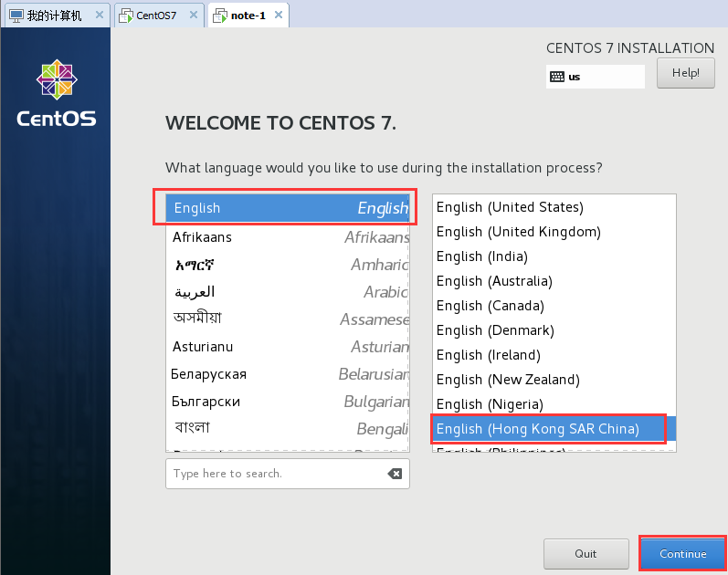Choose English (Hong Kong SAR China) locale
This screenshot has width=728, height=575.
point(554,428)
